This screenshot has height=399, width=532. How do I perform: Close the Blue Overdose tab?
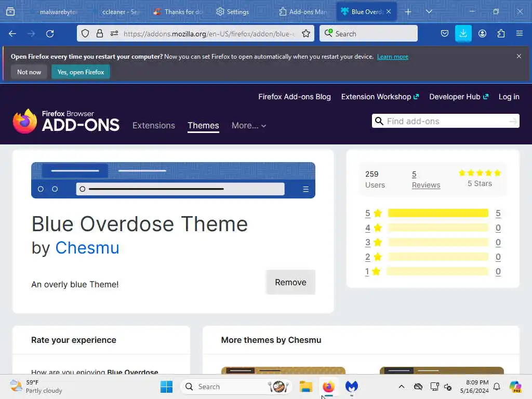tap(389, 12)
